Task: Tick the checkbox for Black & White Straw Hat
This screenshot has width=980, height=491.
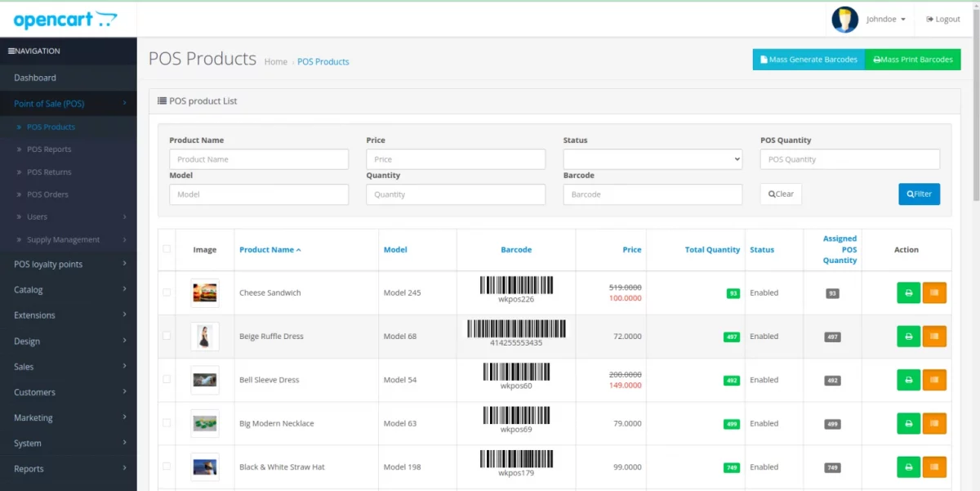Action: [x=167, y=466]
